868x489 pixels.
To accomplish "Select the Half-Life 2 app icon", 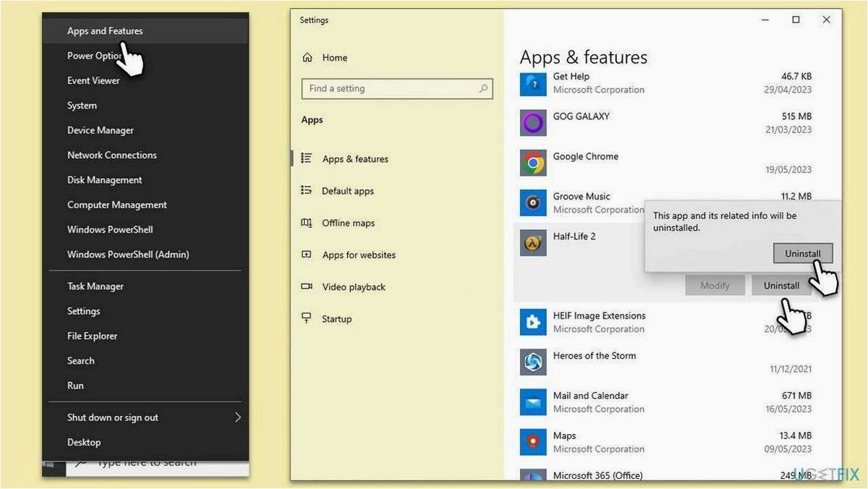I will pyautogui.click(x=533, y=243).
